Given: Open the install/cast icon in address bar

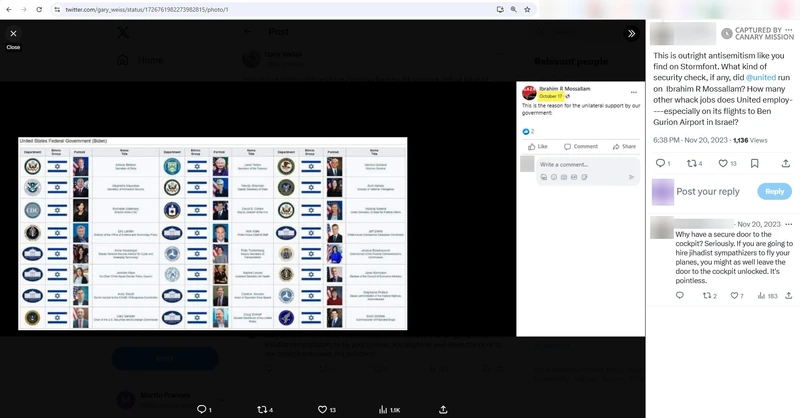Looking at the screenshot, I should tap(500, 9).
